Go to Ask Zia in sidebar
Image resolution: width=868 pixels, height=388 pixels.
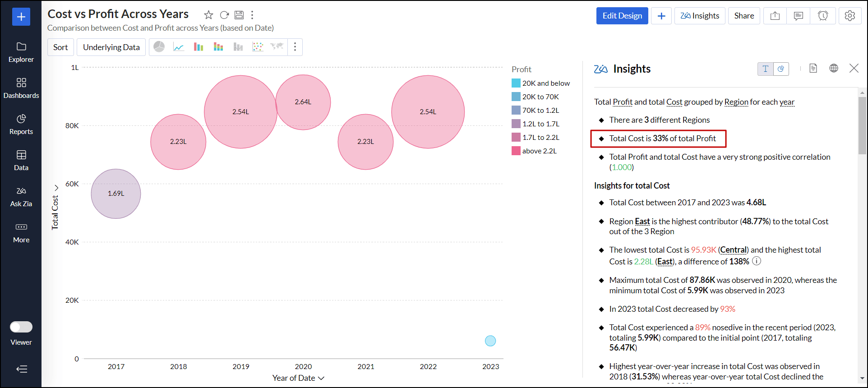[x=21, y=196]
